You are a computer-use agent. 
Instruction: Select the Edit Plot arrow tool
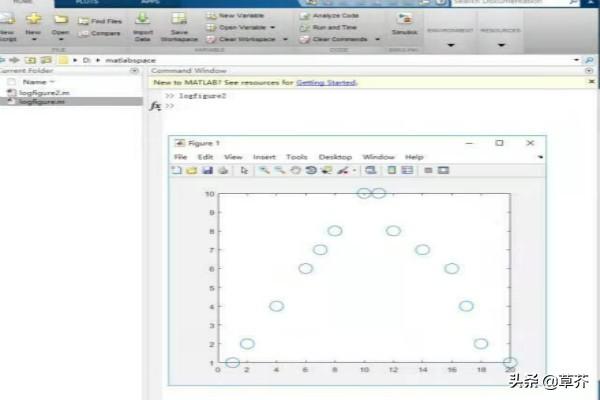(x=244, y=171)
